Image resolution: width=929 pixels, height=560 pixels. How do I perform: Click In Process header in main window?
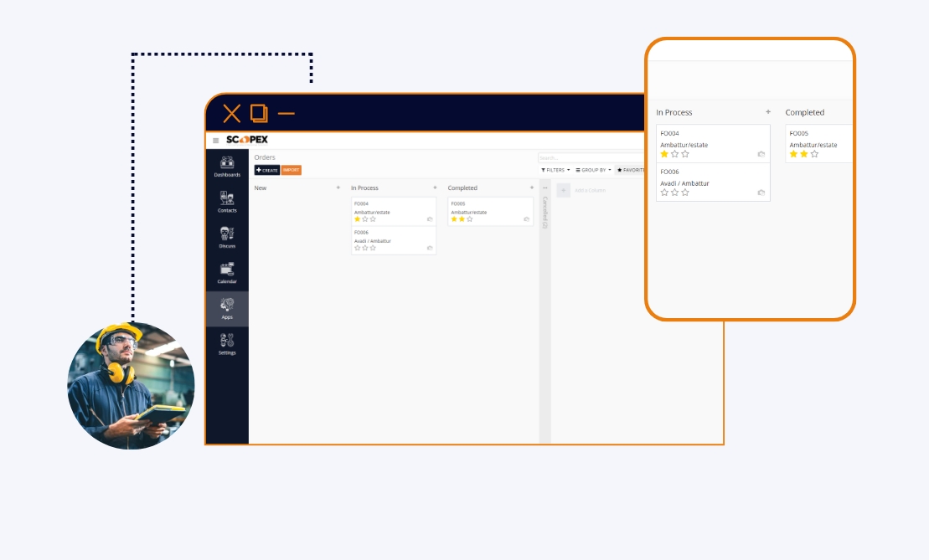pos(364,188)
